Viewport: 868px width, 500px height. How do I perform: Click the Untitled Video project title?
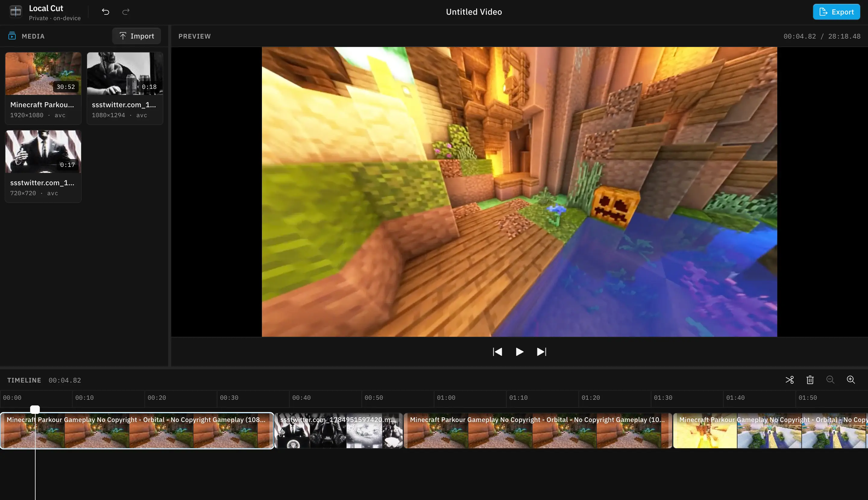pyautogui.click(x=474, y=12)
